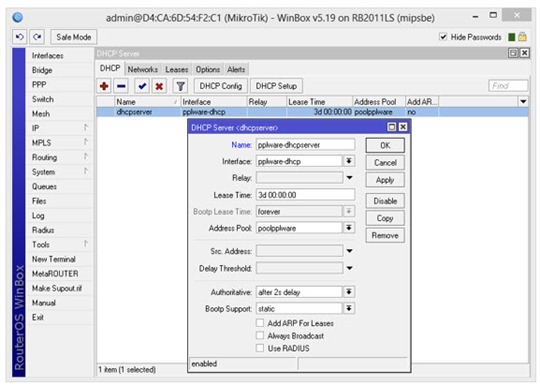Close the DHCP Server dhcpserver dialog

click(403, 127)
